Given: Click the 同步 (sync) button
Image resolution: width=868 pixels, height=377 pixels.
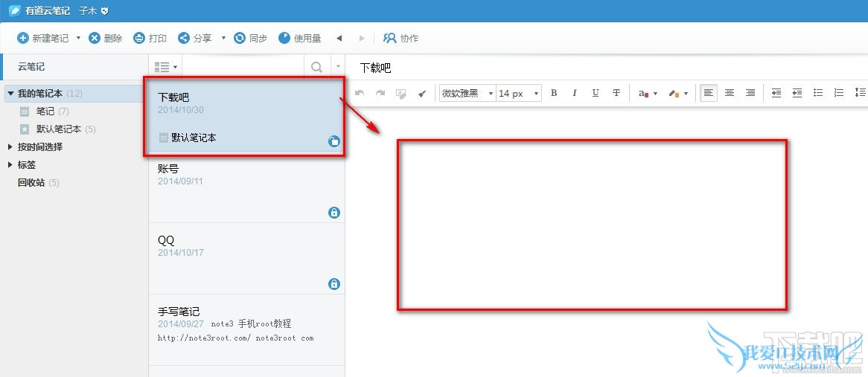Looking at the screenshot, I should point(251,38).
